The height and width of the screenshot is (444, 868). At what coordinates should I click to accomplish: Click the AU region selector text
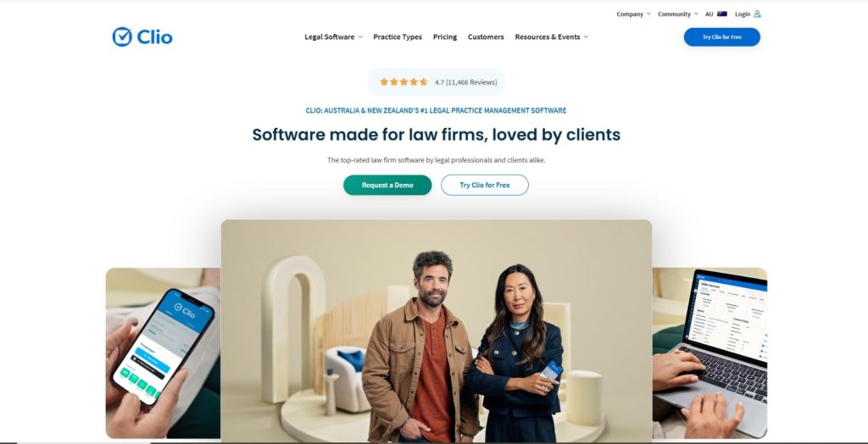click(709, 14)
